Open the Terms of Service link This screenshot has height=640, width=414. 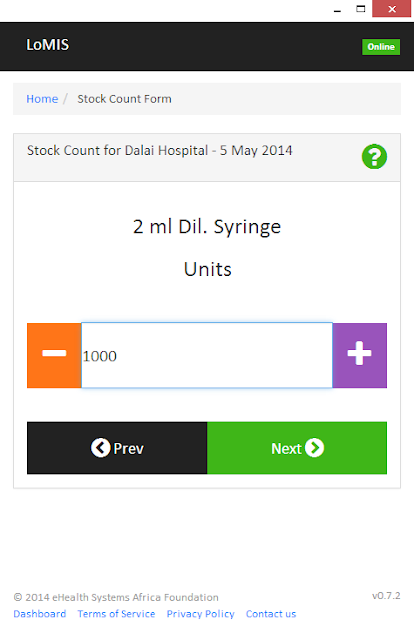[x=116, y=614]
